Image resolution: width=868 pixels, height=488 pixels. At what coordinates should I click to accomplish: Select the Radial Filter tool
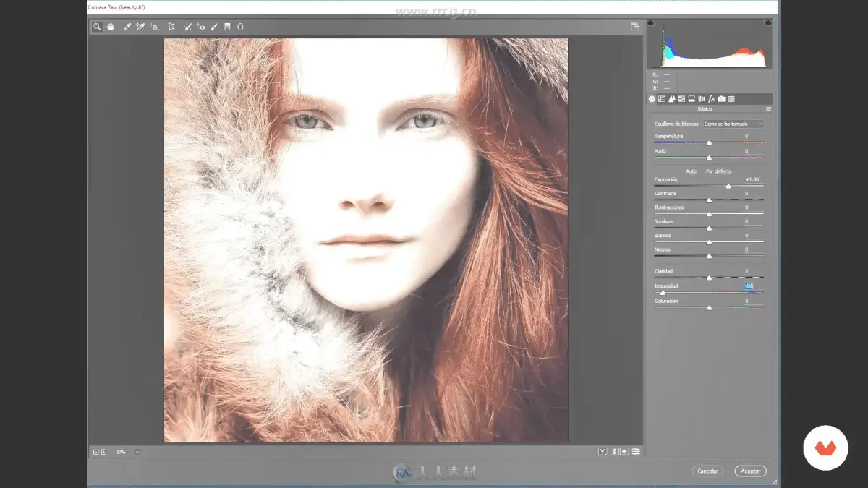point(240,27)
